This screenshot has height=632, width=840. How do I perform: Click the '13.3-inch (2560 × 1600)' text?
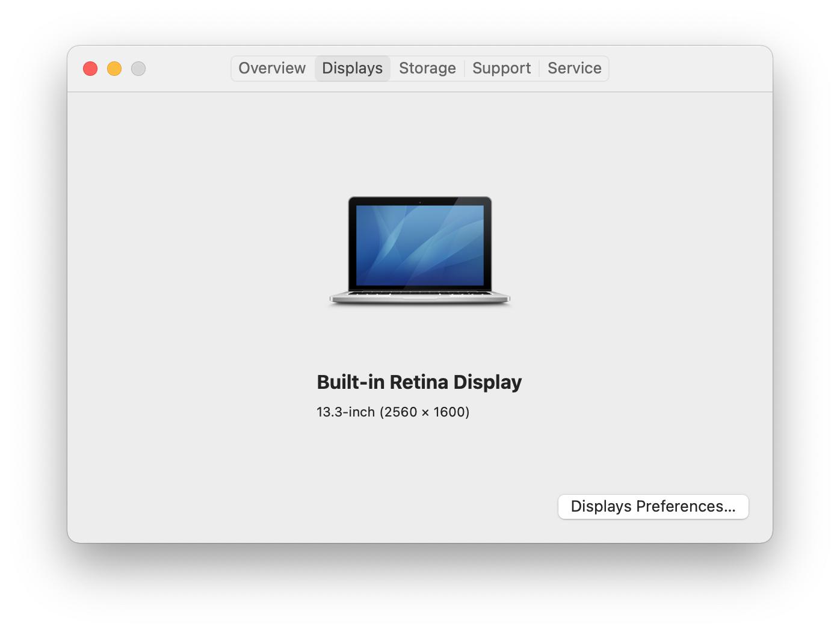click(x=393, y=412)
